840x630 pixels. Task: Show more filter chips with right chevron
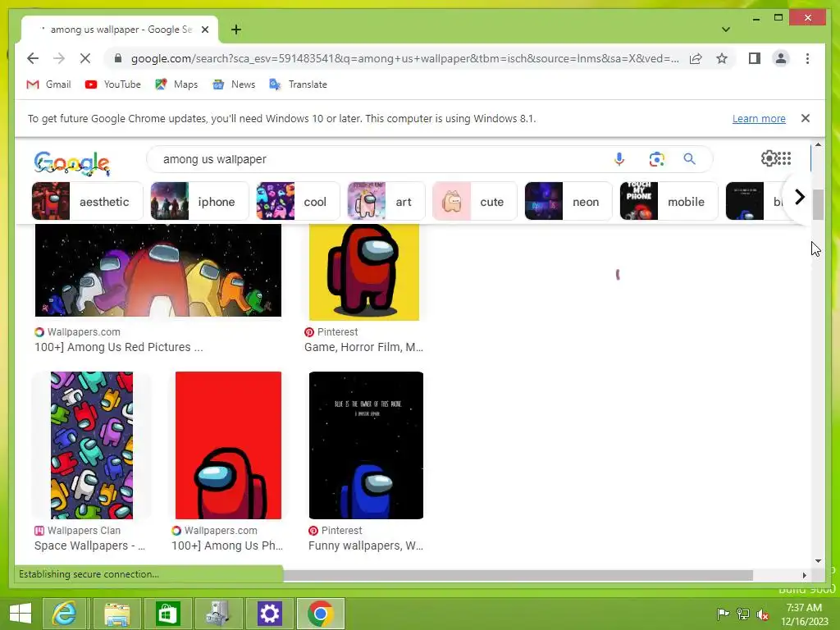click(799, 197)
